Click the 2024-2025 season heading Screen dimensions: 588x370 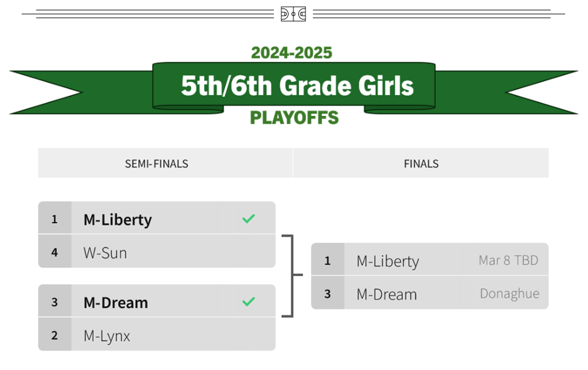tap(292, 53)
